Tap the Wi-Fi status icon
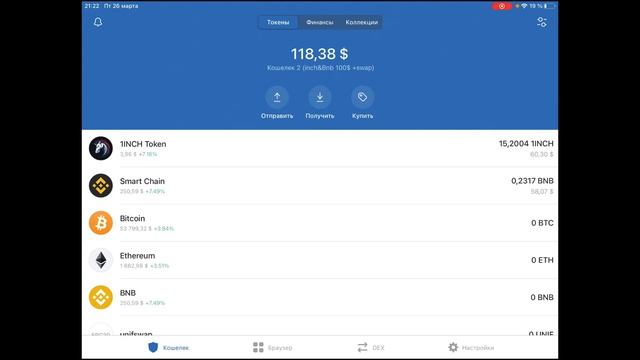 pyautogui.click(x=524, y=6)
